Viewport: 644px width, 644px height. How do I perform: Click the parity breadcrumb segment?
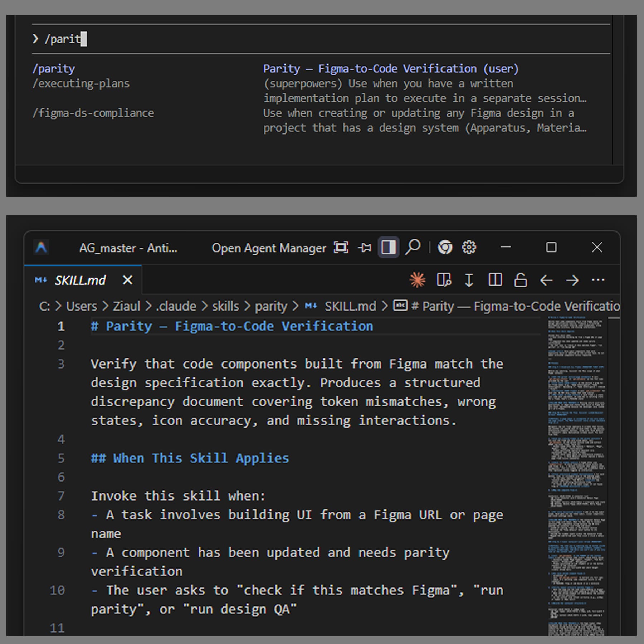[x=271, y=307]
